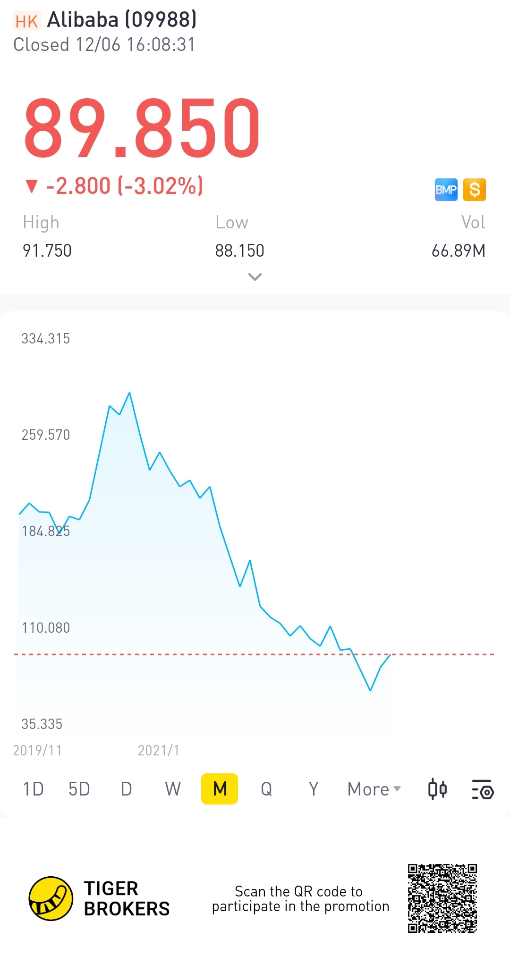Tap the 89.850 price figure
The image size is (510, 980).
coord(142,127)
